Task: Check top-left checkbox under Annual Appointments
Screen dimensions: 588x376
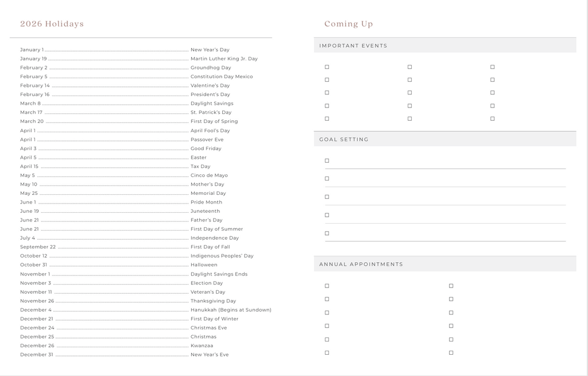Action: (x=327, y=286)
